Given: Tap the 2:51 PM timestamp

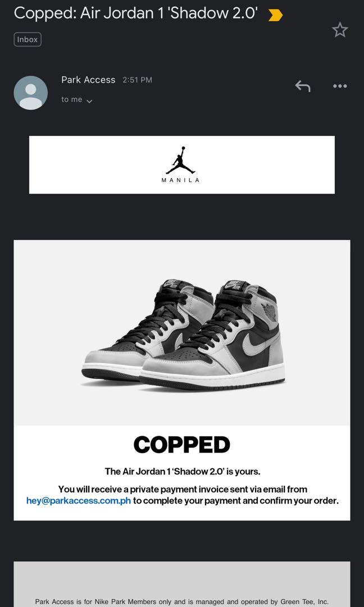Looking at the screenshot, I should click(x=137, y=80).
